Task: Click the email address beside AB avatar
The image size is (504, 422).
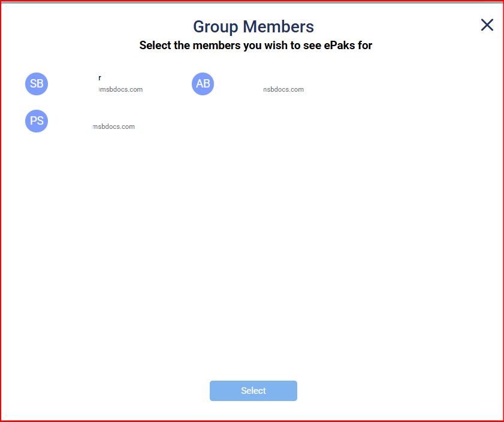Action: [283, 90]
